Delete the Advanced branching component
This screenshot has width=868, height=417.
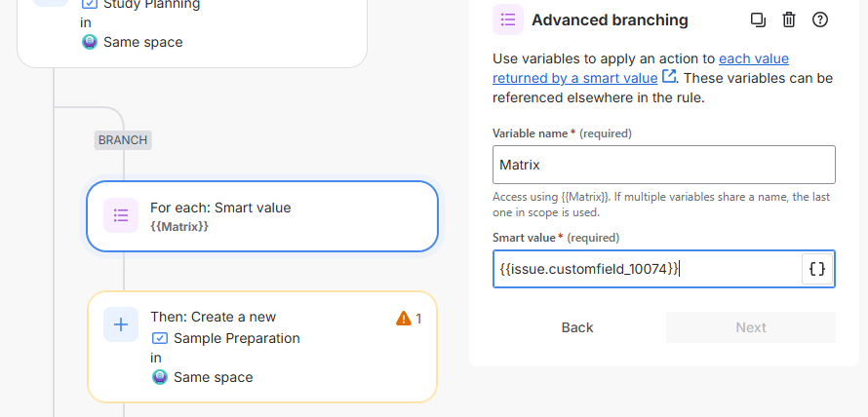(789, 19)
